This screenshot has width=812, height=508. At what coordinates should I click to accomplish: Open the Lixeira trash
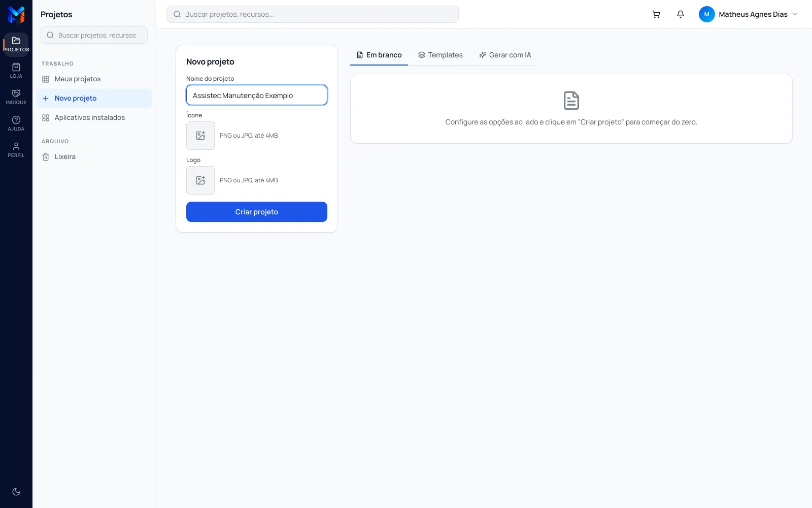point(94,156)
